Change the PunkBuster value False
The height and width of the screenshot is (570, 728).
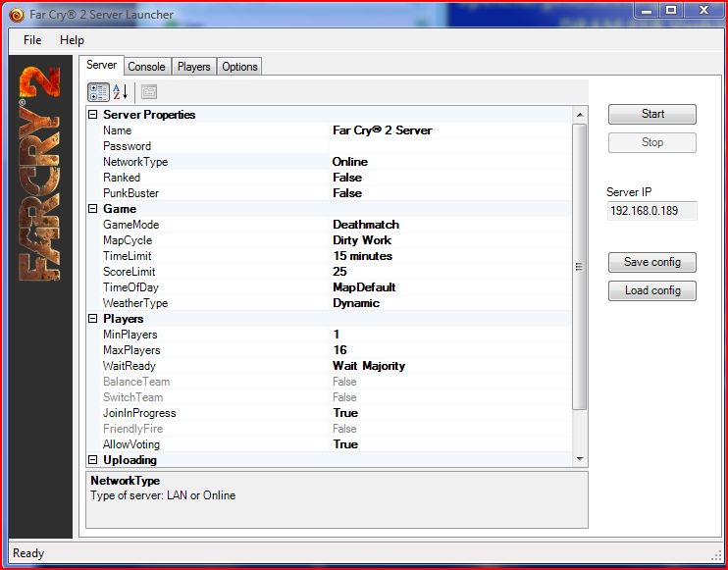[347, 193]
